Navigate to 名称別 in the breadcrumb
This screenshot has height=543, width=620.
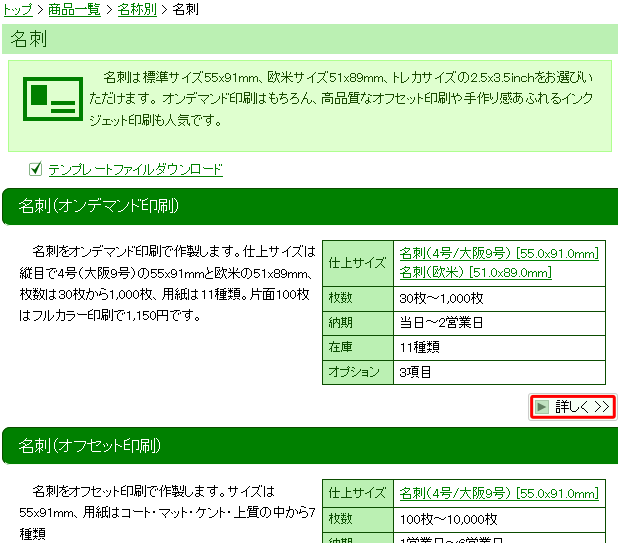tap(136, 10)
